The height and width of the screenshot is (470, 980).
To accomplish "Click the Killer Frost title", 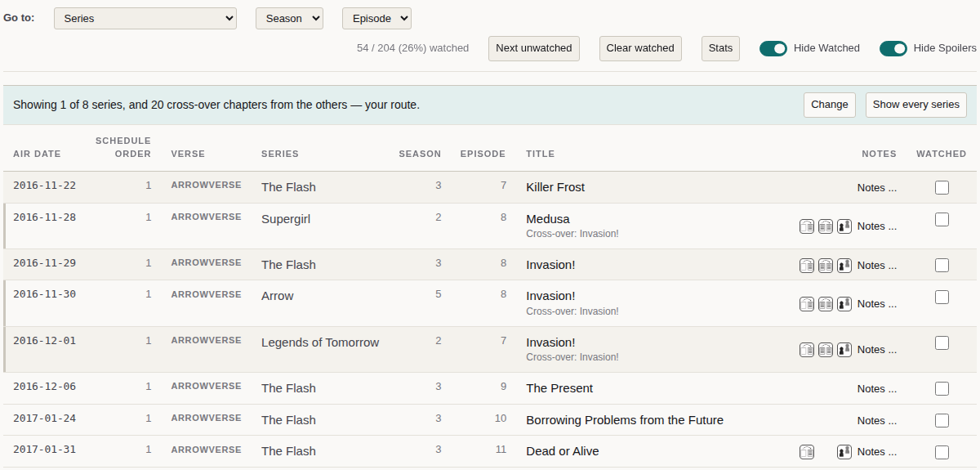I will [x=555, y=187].
